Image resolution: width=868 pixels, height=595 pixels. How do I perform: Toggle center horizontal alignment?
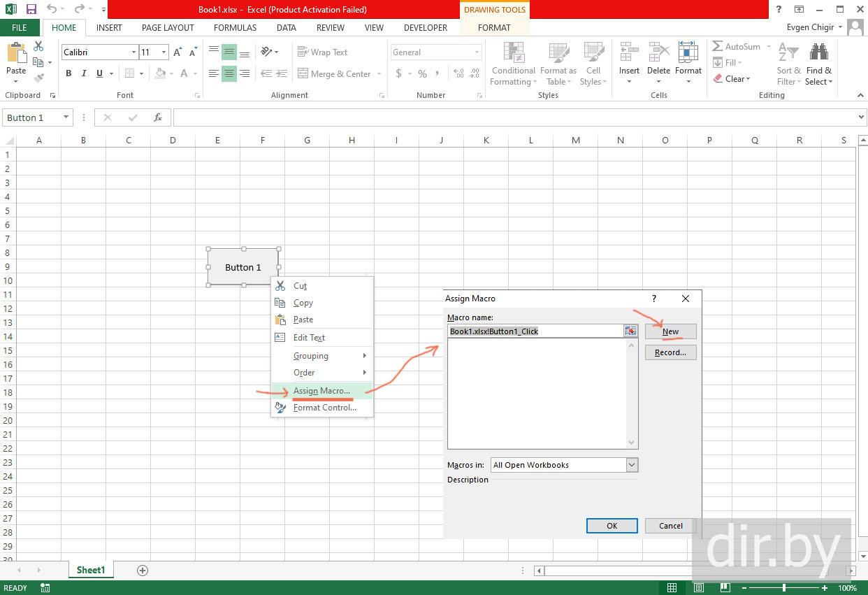pyautogui.click(x=229, y=73)
